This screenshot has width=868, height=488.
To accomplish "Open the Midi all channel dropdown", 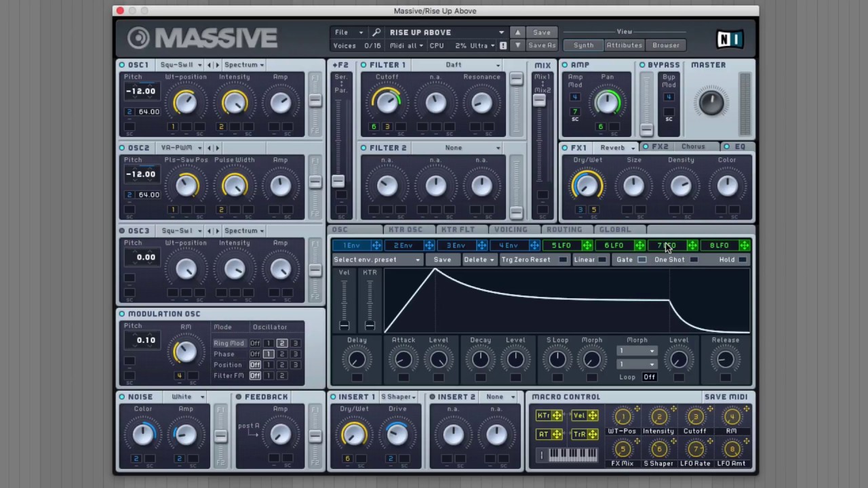I will pyautogui.click(x=406, y=45).
